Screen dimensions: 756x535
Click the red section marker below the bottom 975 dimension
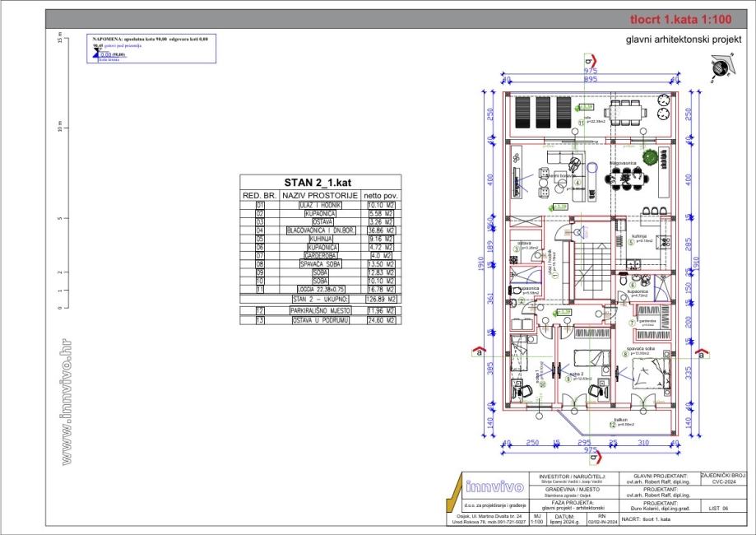point(596,456)
